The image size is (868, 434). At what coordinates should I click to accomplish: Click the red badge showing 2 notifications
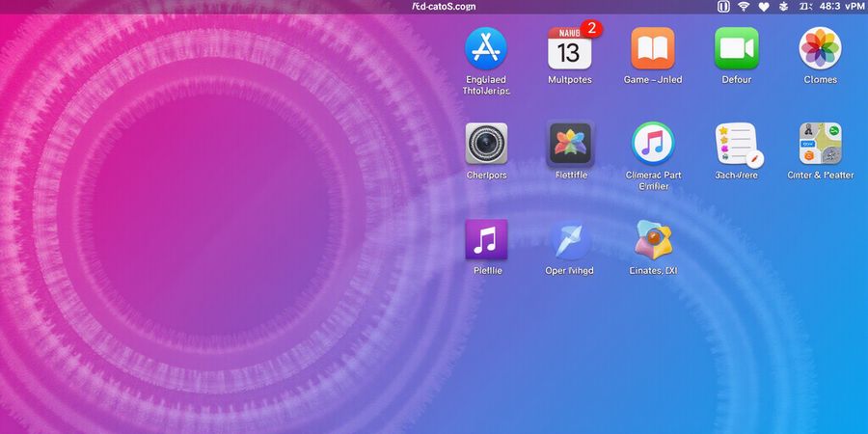pos(591,28)
